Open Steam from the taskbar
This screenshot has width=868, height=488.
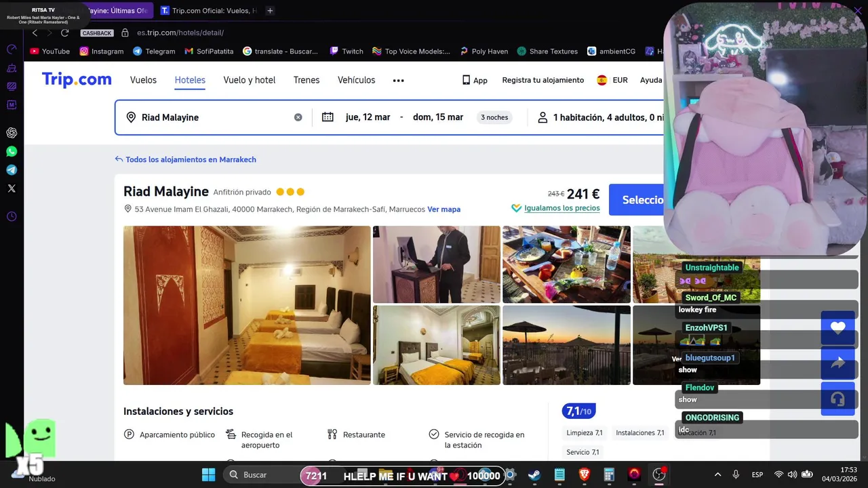[x=534, y=474]
